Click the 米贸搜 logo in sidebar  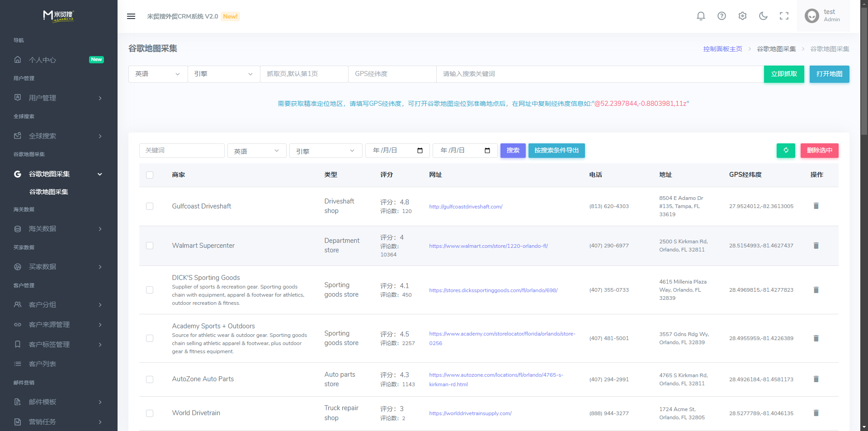click(x=59, y=16)
